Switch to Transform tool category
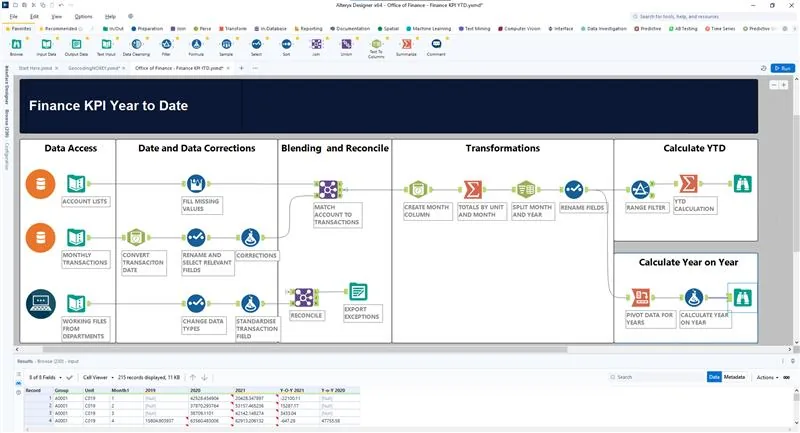Viewport: 800px width, 433px height. (233, 29)
